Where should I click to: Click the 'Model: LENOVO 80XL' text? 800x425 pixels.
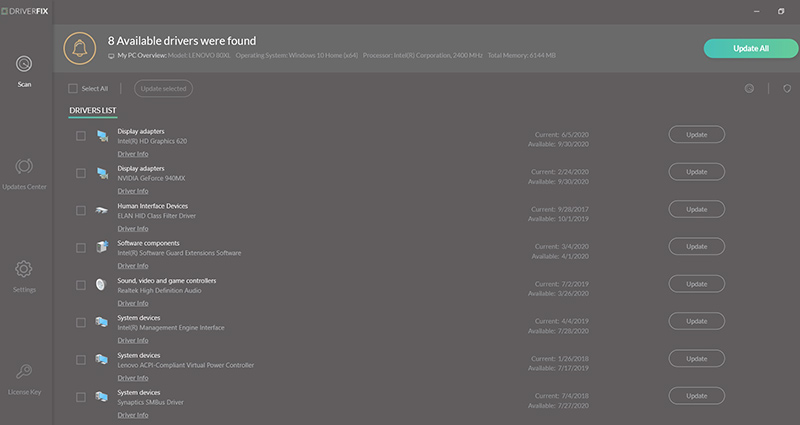199,55
